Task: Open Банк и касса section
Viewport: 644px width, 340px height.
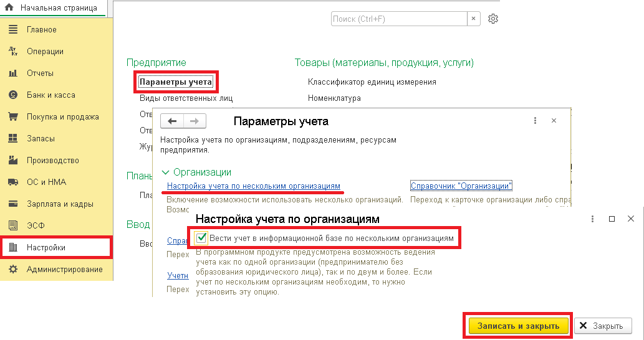Action: [x=50, y=95]
